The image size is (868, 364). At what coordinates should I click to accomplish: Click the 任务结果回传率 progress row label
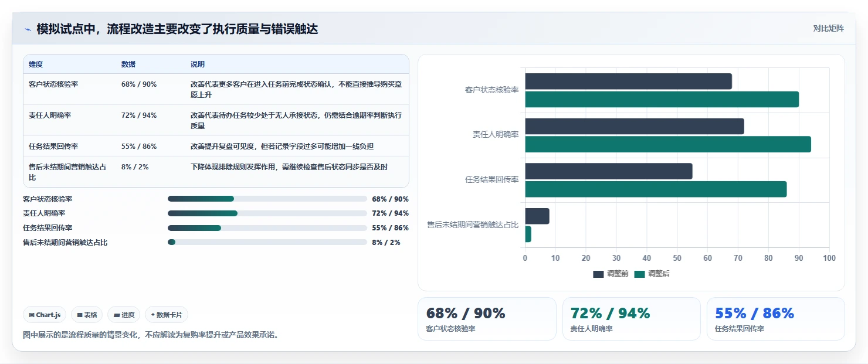(x=48, y=228)
